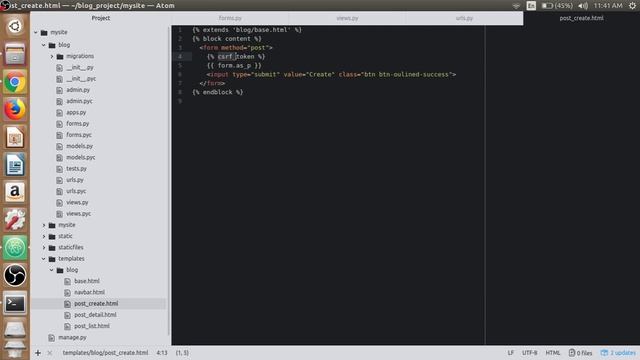
Task: Click the Wi-Fi network indicator
Action: pos(516,6)
